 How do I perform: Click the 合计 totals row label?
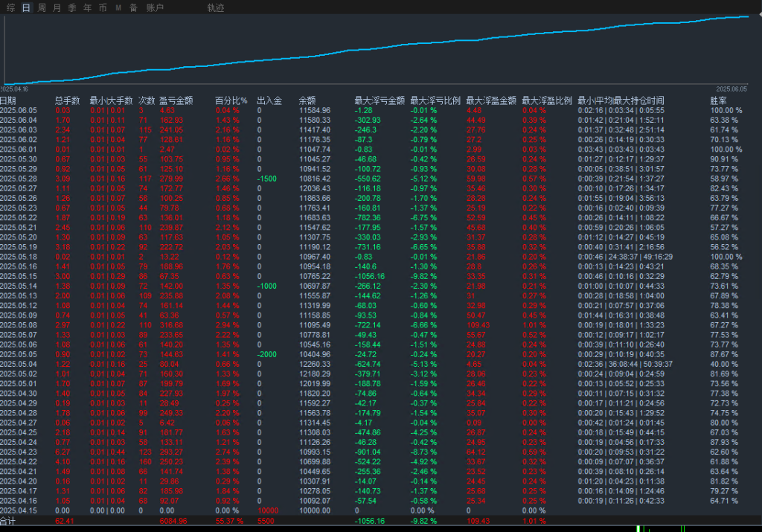(x=8, y=521)
